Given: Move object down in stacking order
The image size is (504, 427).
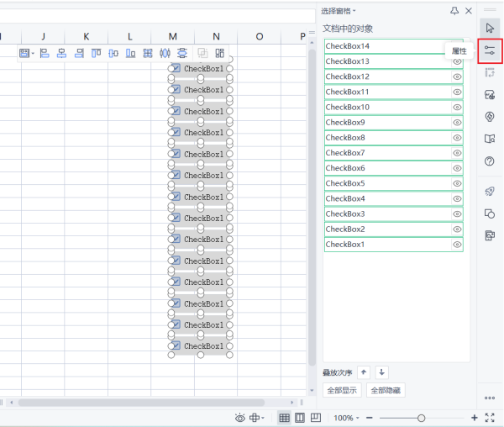Looking at the screenshot, I should (x=382, y=372).
